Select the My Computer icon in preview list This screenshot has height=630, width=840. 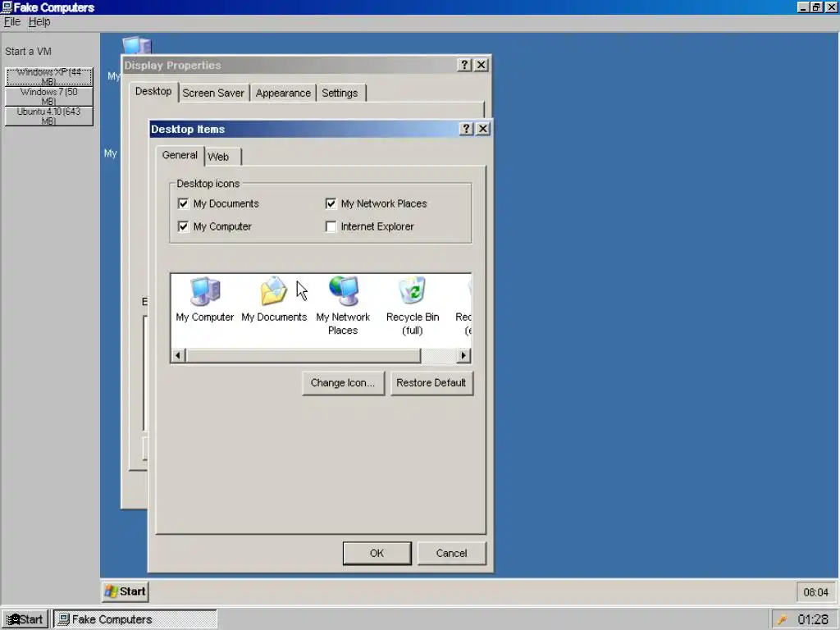[x=204, y=300]
